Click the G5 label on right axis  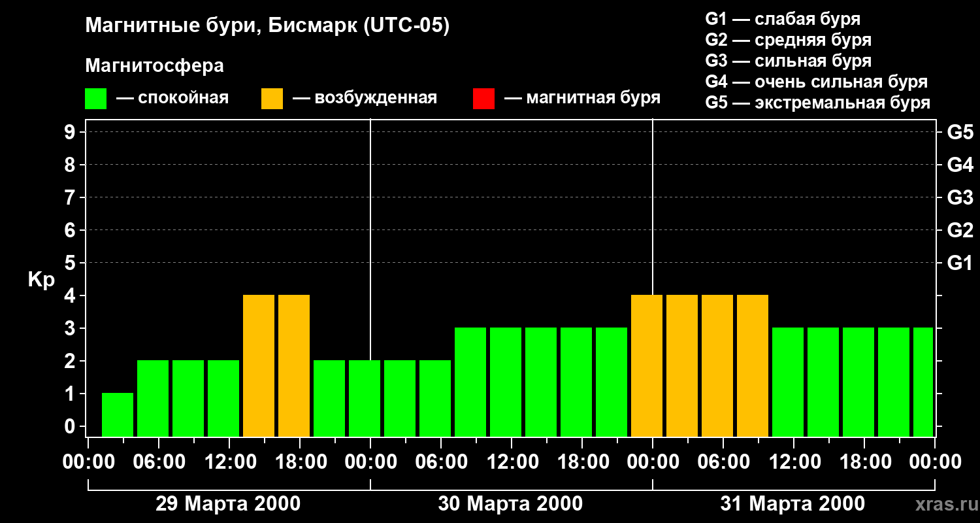click(960, 132)
